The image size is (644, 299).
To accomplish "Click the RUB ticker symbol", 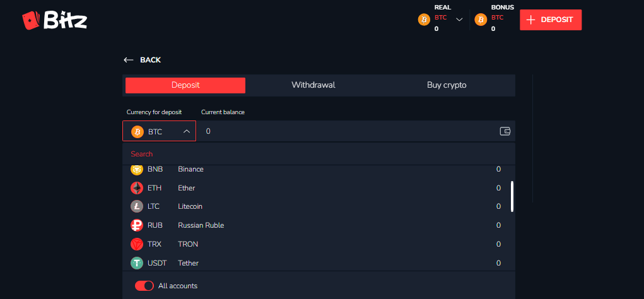I will [x=155, y=225].
